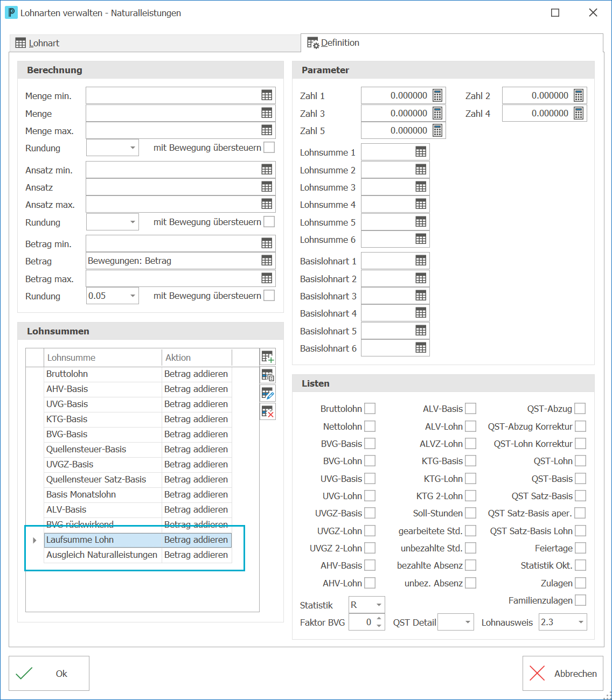Open the table picker for Menge max.
The image size is (612, 700).
click(267, 130)
